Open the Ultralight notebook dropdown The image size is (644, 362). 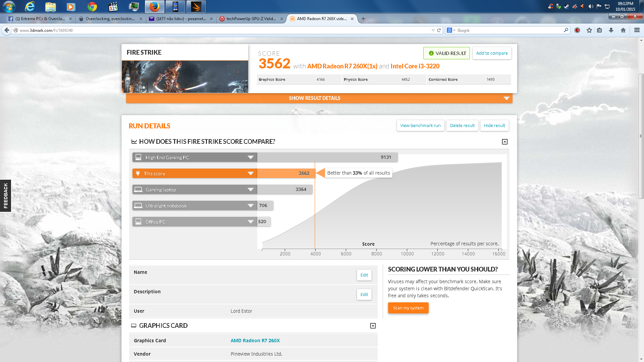point(250,206)
